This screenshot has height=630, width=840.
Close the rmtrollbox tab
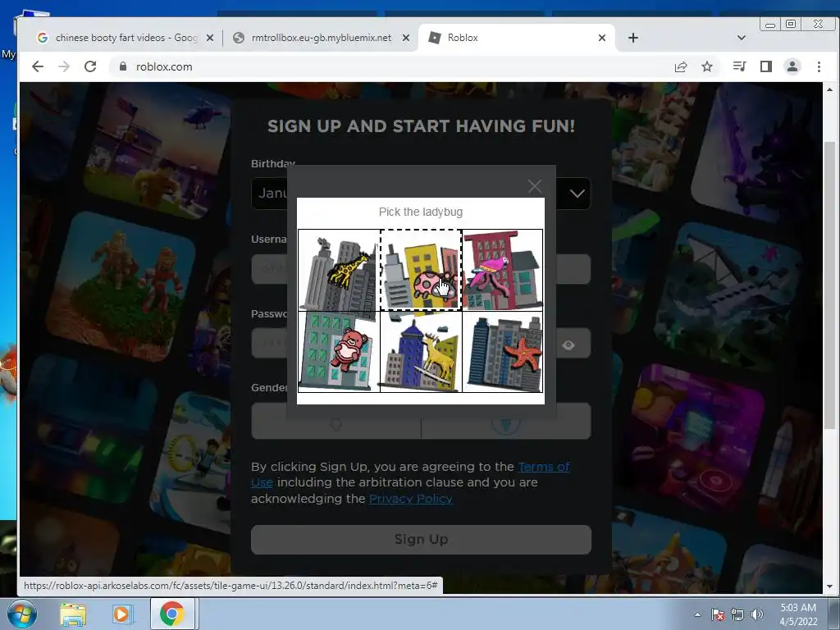point(406,38)
